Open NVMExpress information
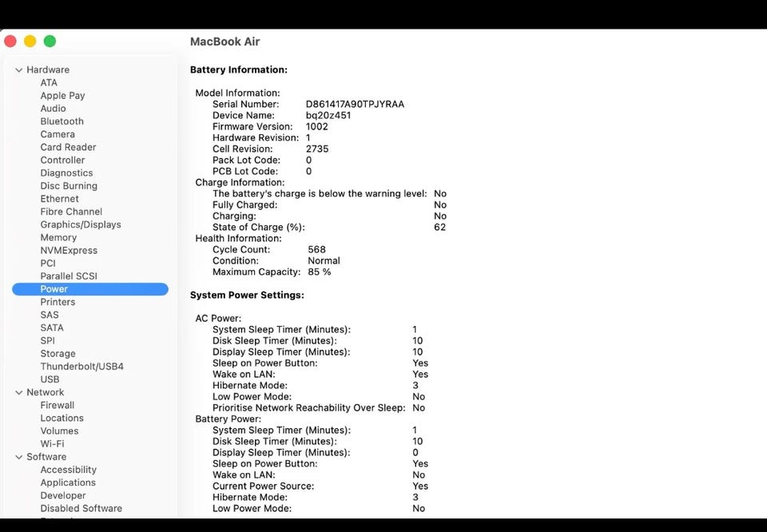This screenshot has height=532, width=767. click(x=69, y=250)
